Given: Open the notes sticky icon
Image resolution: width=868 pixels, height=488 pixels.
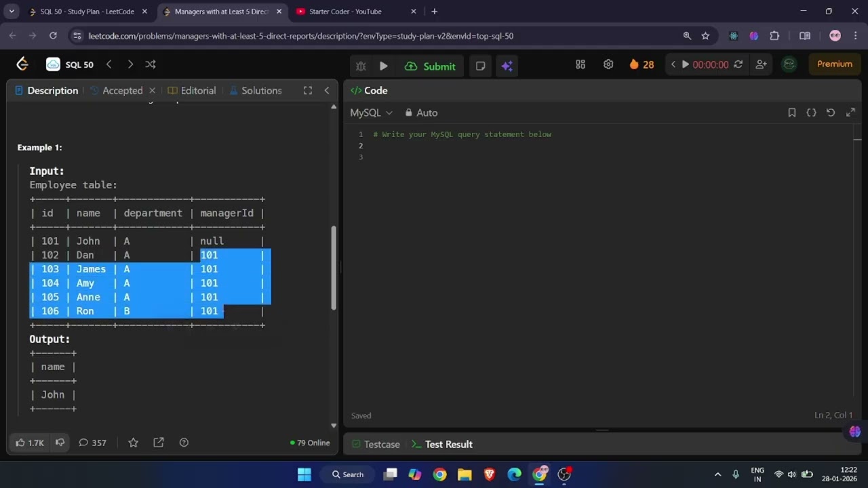Looking at the screenshot, I should (480, 66).
